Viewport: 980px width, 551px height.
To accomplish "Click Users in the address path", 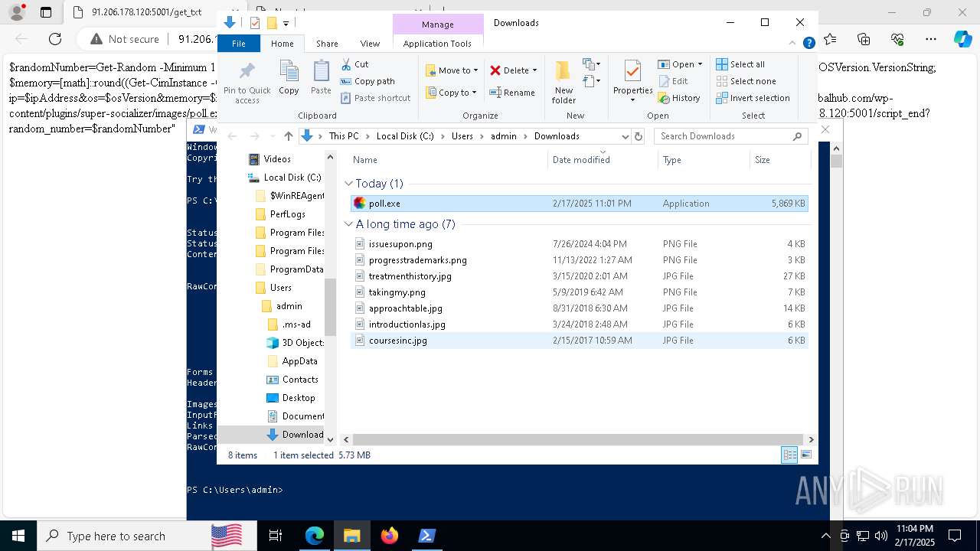I will (x=462, y=136).
